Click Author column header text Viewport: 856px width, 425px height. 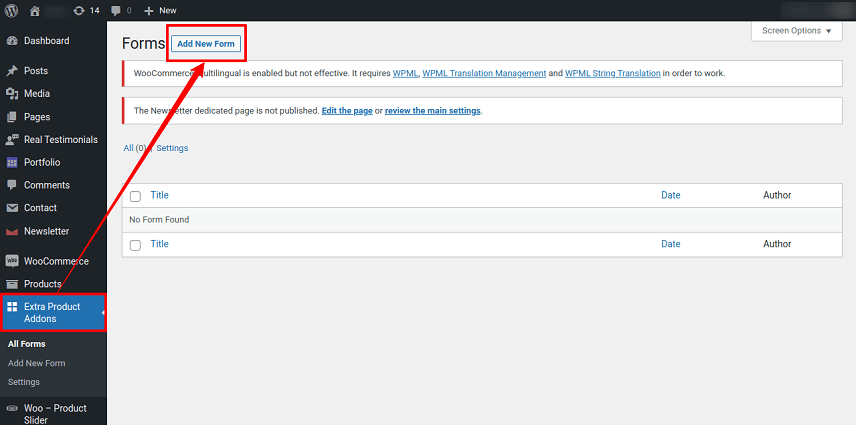(777, 195)
